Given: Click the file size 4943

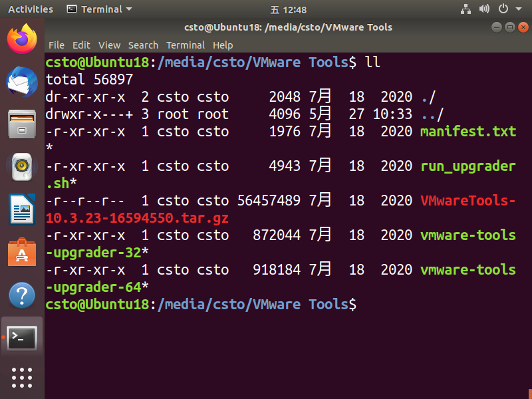Looking at the screenshot, I should pyautogui.click(x=285, y=166).
